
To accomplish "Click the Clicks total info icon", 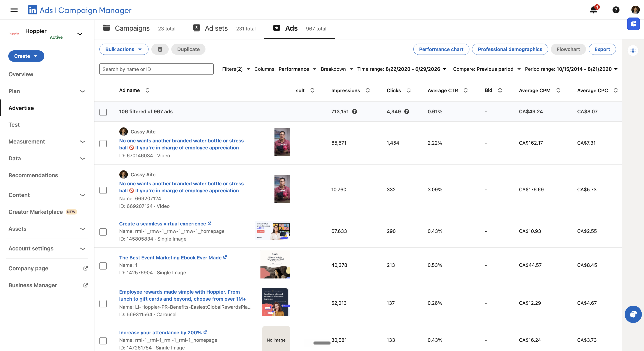I will [x=407, y=112].
